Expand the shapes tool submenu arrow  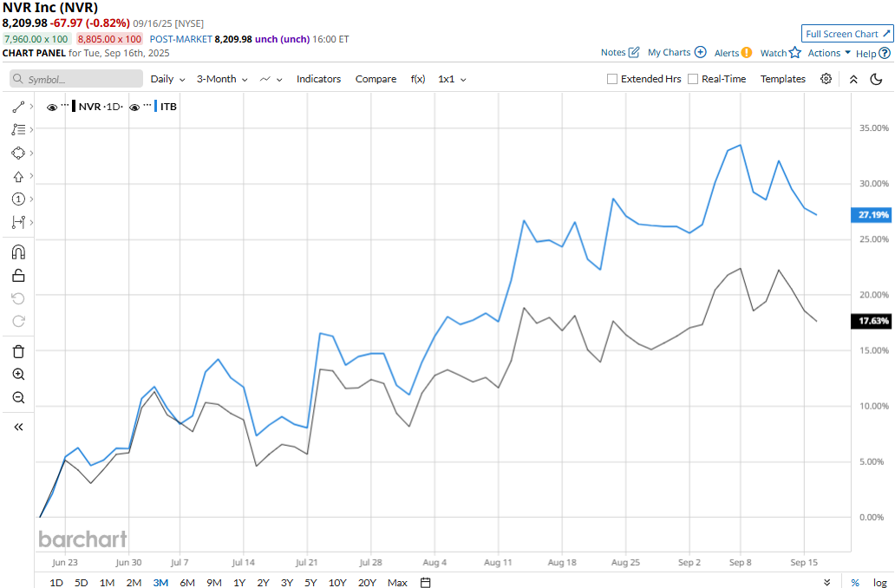[x=31, y=153]
